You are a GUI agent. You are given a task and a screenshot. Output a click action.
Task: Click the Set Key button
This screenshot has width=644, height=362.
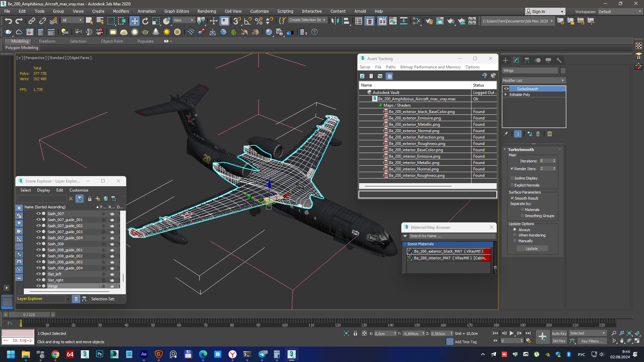(x=559, y=341)
